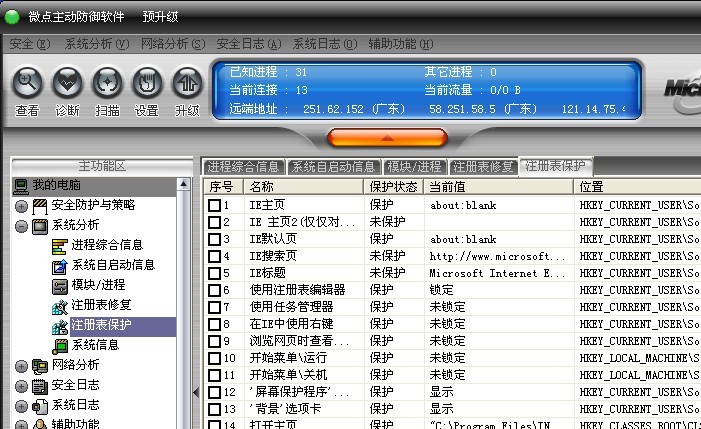Image resolution: width=701 pixels, height=429 pixels.
Task: Select 系统信息 in the tree
Action: coord(95,345)
